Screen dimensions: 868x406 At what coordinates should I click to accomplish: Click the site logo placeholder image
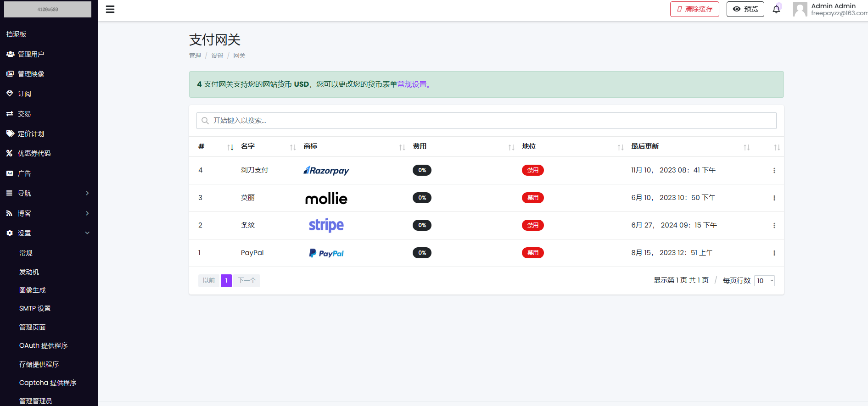click(x=48, y=9)
